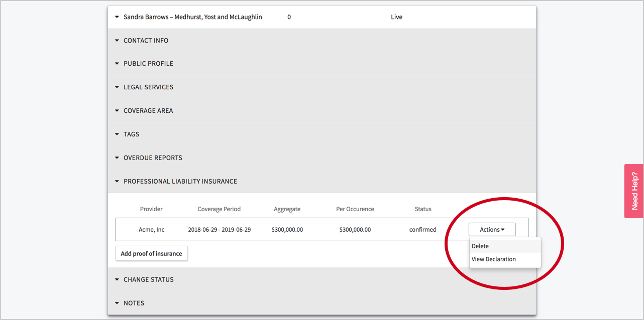Expand the Coverage Area section

pyautogui.click(x=148, y=111)
